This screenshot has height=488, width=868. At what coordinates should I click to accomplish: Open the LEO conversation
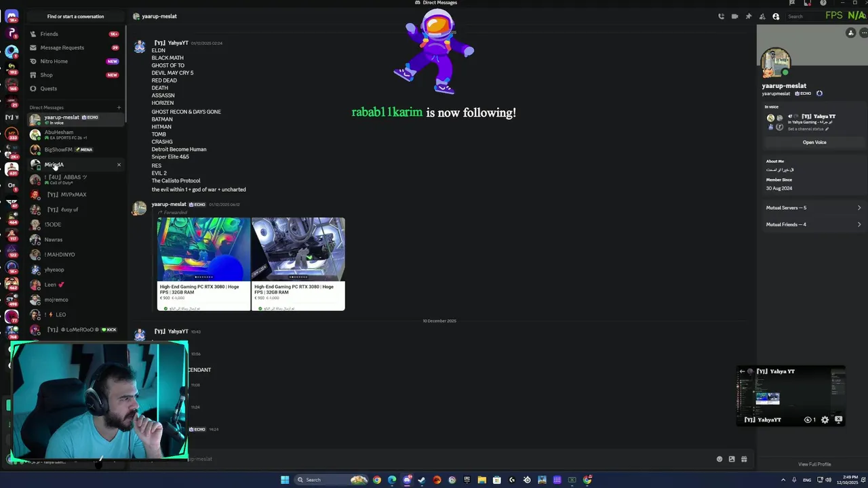(x=75, y=314)
